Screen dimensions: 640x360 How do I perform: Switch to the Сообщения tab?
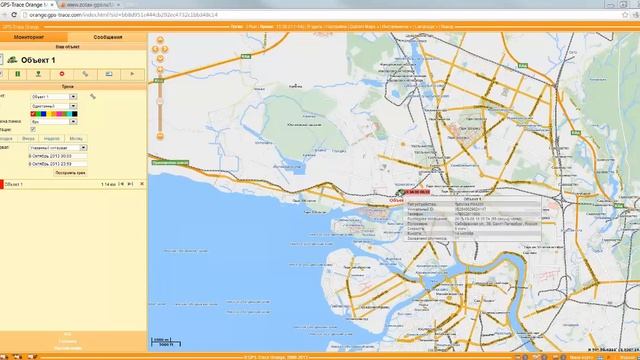[x=108, y=37]
